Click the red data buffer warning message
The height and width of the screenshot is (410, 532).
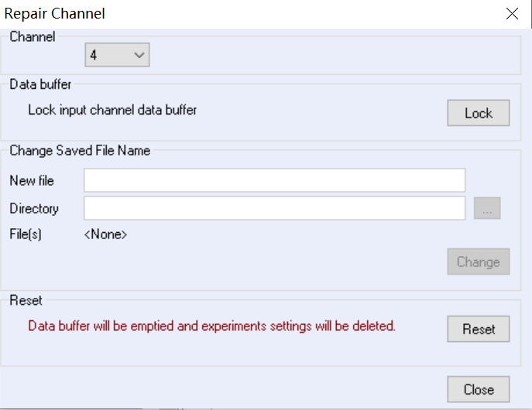click(211, 326)
